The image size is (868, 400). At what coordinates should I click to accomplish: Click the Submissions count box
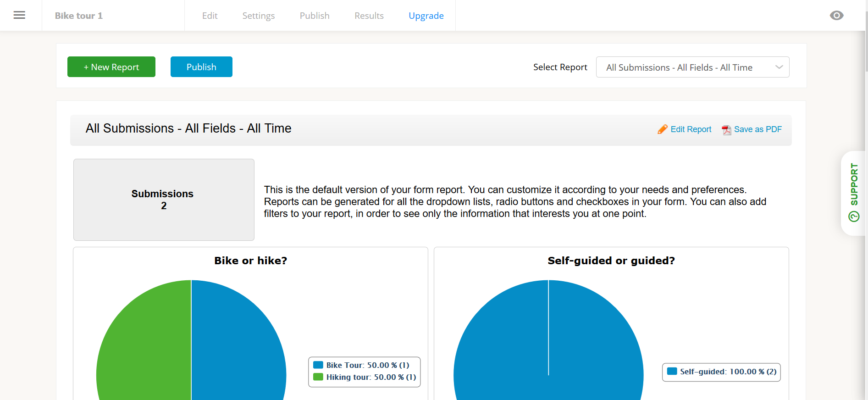164,200
